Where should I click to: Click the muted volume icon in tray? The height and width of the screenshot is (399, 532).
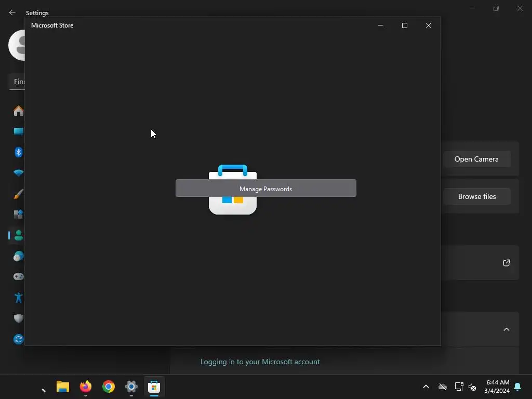click(472, 387)
